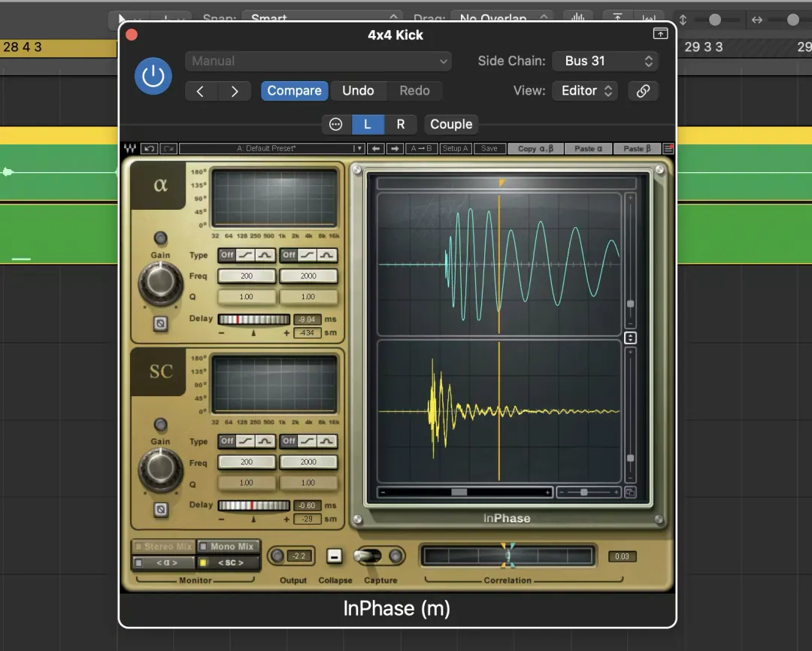The width and height of the screenshot is (812, 651).
Task: Select SC second filter shelf type
Action: coord(308,441)
